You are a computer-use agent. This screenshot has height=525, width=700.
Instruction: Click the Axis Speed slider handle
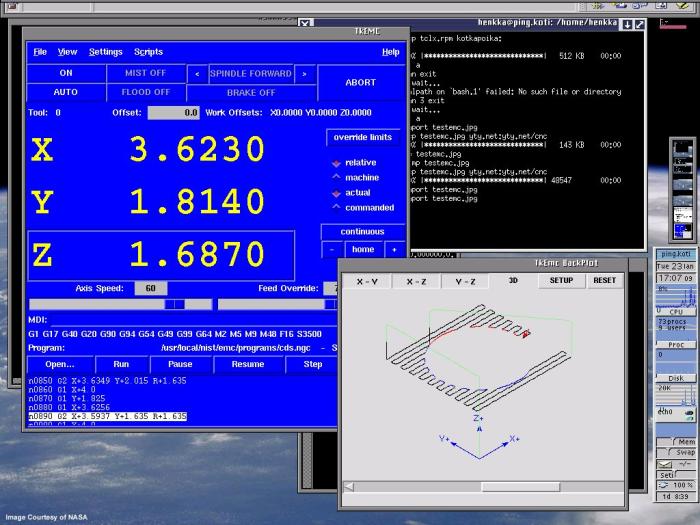(174, 304)
